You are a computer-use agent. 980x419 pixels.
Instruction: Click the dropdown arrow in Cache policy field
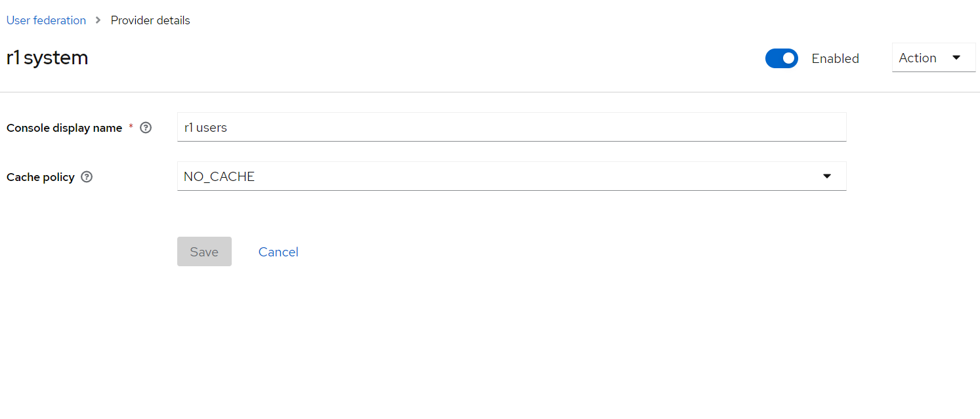(826, 176)
